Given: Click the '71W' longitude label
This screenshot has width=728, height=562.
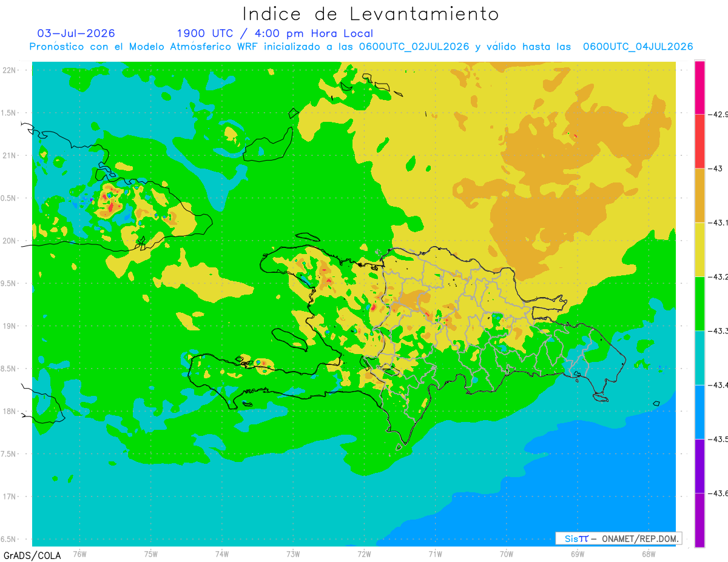Looking at the screenshot, I should (x=435, y=554).
